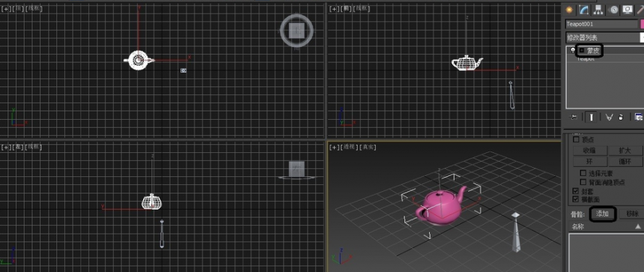
Task: Select the wireframe teapot in left viewport
Action: click(x=152, y=202)
